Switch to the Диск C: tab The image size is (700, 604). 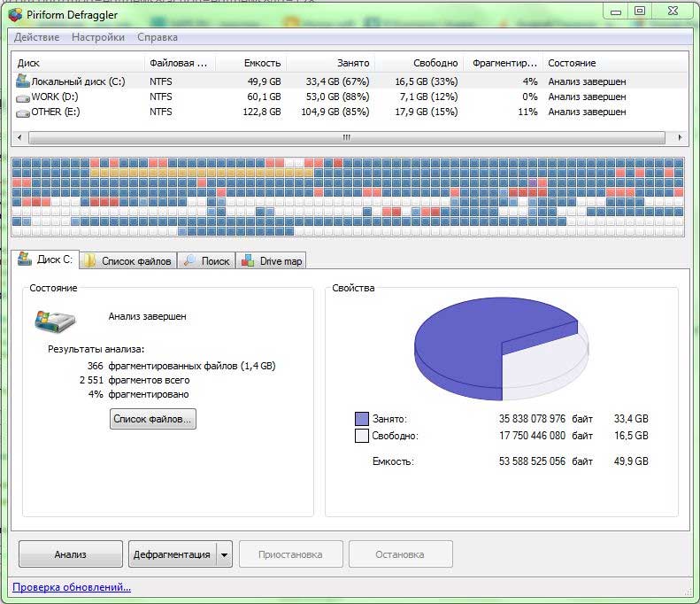click(x=45, y=259)
